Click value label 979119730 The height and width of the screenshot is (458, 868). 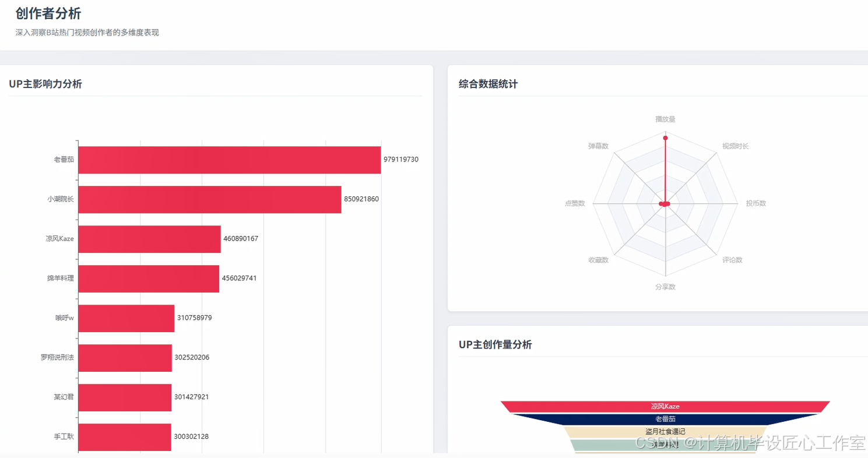(x=401, y=160)
